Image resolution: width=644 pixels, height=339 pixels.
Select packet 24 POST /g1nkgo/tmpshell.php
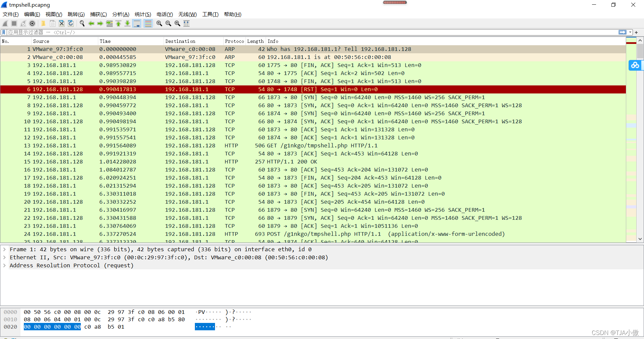pos(313,234)
